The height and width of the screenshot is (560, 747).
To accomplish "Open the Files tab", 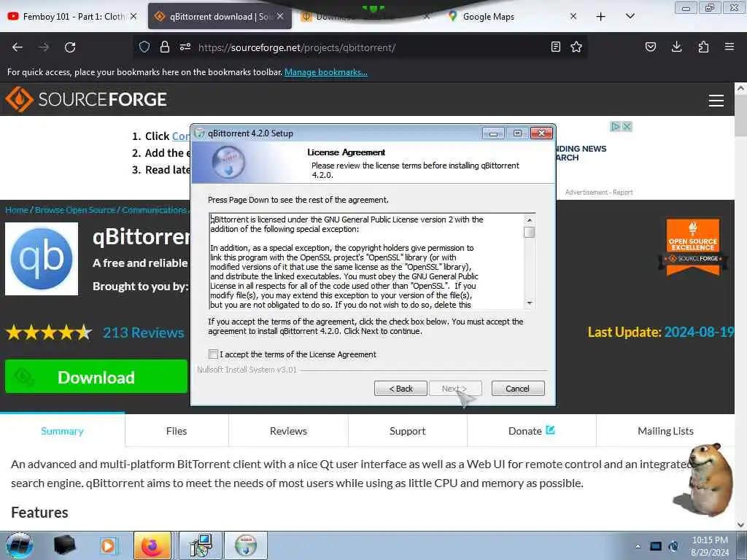I will coord(177,431).
